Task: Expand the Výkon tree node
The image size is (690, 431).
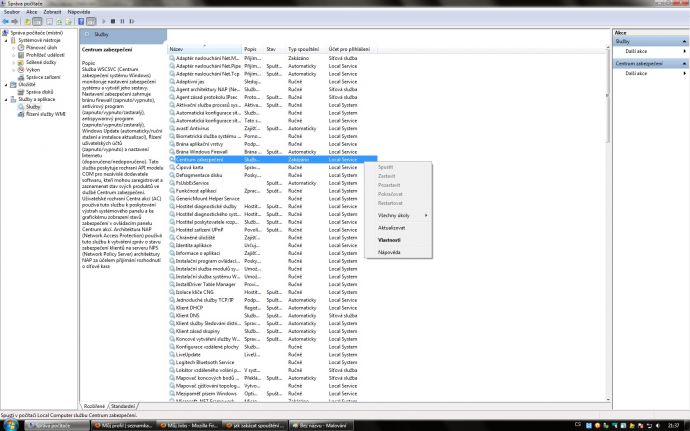Action: 14,70
